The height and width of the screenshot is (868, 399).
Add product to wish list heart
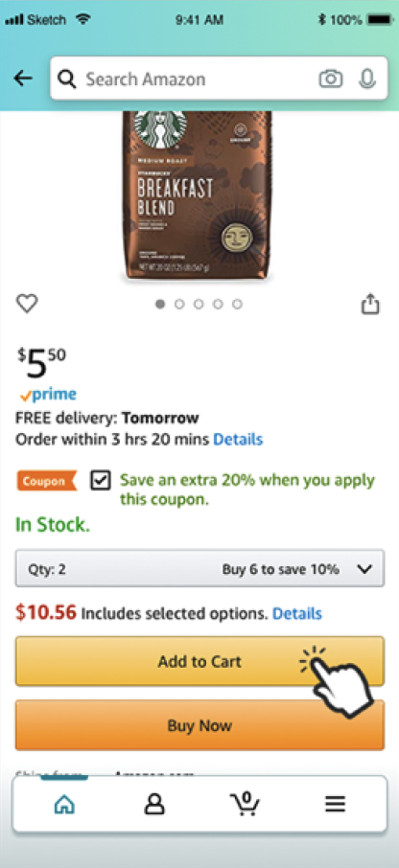point(27,304)
